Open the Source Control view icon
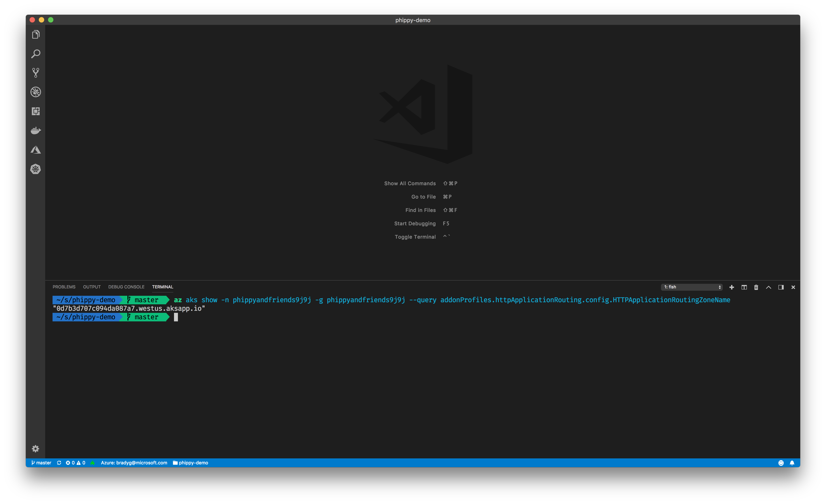This screenshot has height=504, width=826. (x=35, y=73)
